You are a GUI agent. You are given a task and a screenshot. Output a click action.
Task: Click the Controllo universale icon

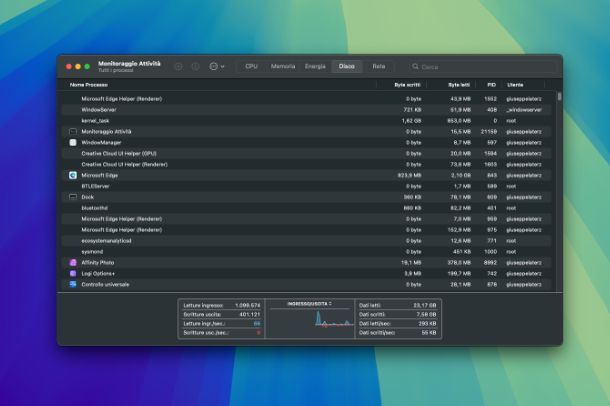(x=73, y=284)
